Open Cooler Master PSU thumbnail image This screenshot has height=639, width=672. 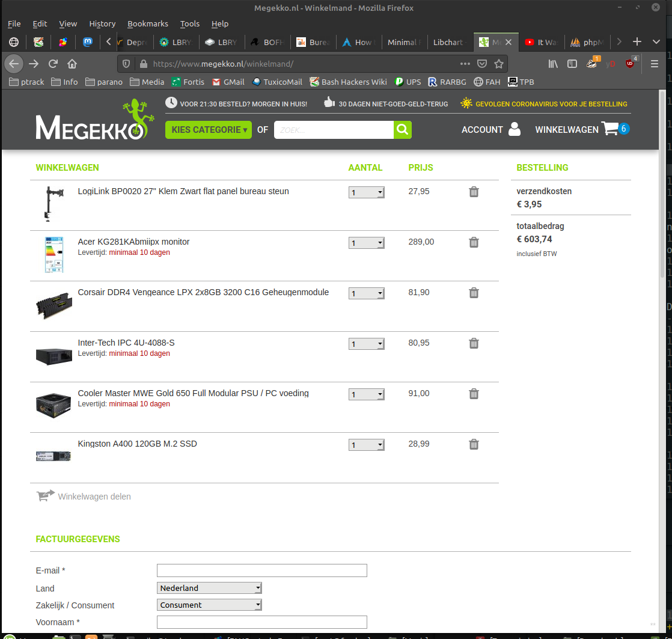(x=53, y=405)
